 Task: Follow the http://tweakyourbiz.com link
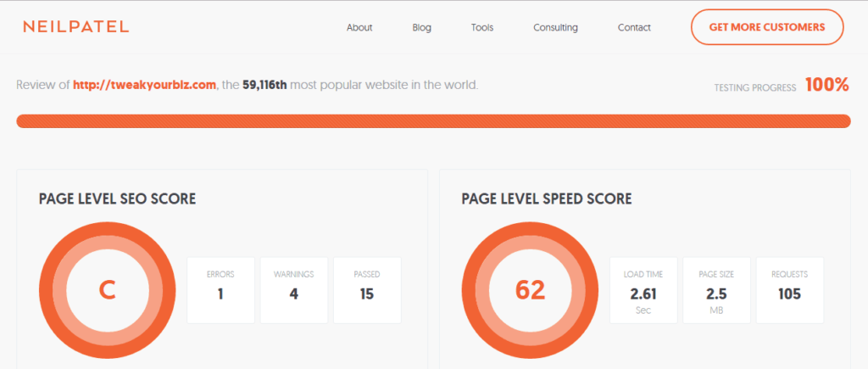click(144, 86)
